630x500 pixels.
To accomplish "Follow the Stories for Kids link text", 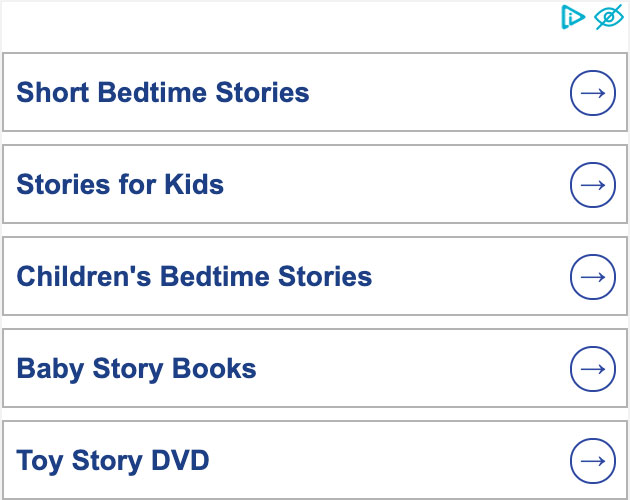I will 120,184.
